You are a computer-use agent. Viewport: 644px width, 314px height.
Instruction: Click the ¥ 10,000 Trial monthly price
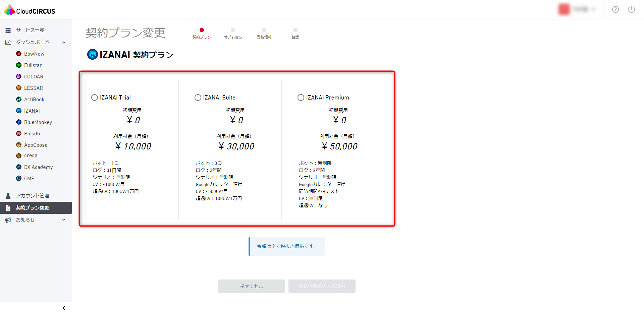(133, 146)
